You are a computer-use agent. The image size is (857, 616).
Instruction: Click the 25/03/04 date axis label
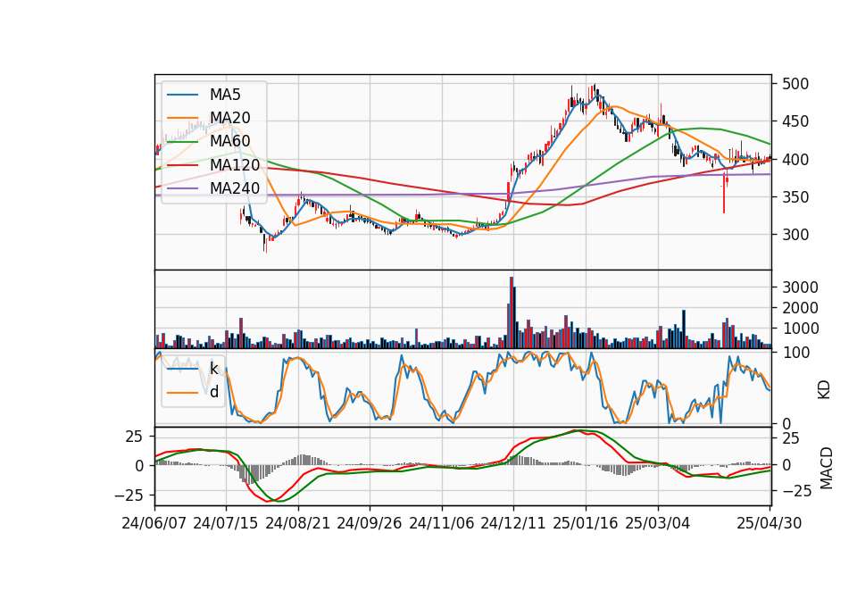point(658,523)
